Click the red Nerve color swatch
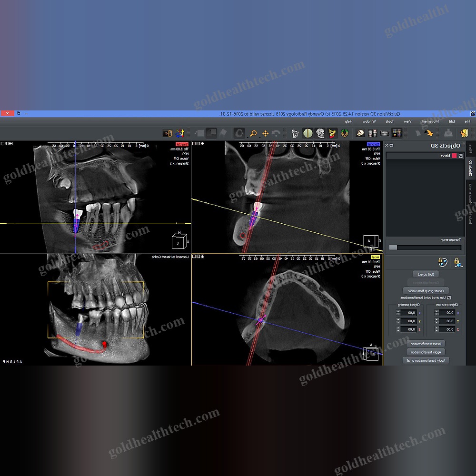The width and height of the screenshot is (476, 476). [x=455, y=156]
